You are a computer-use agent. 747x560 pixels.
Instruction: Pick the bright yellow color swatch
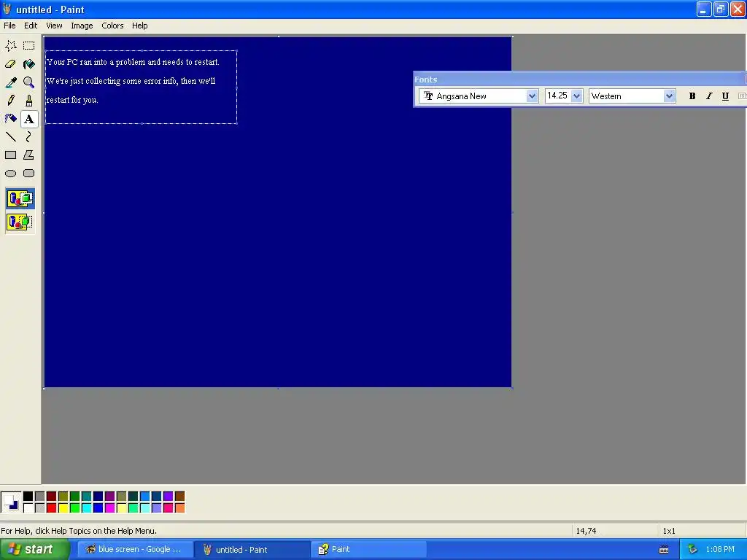point(63,508)
